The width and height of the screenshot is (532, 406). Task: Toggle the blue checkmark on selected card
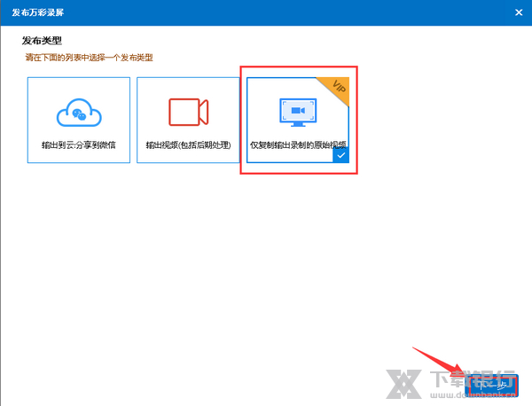(340, 154)
